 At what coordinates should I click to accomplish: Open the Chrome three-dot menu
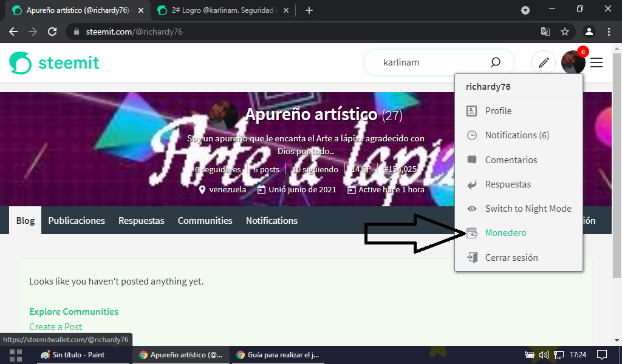click(609, 32)
